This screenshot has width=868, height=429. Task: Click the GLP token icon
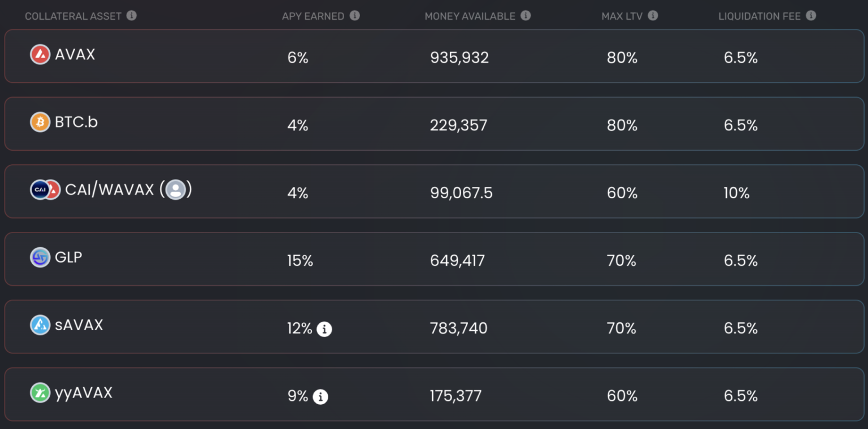pyautogui.click(x=40, y=257)
